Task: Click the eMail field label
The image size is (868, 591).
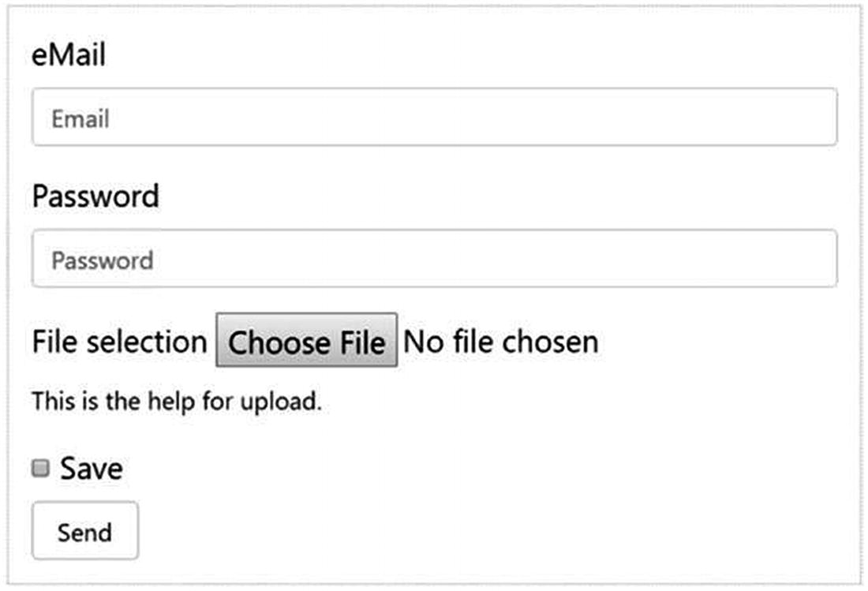Action: coord(69,56)
